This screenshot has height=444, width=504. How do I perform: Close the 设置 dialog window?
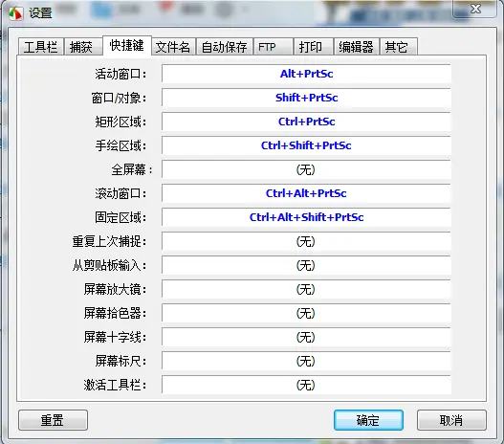tap(474, 9)
